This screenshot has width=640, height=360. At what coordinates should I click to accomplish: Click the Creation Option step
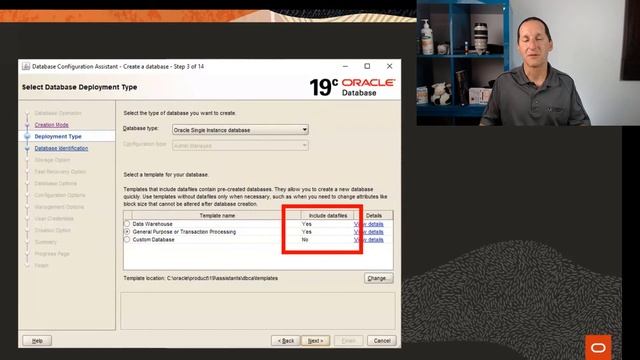pos(52,230)
